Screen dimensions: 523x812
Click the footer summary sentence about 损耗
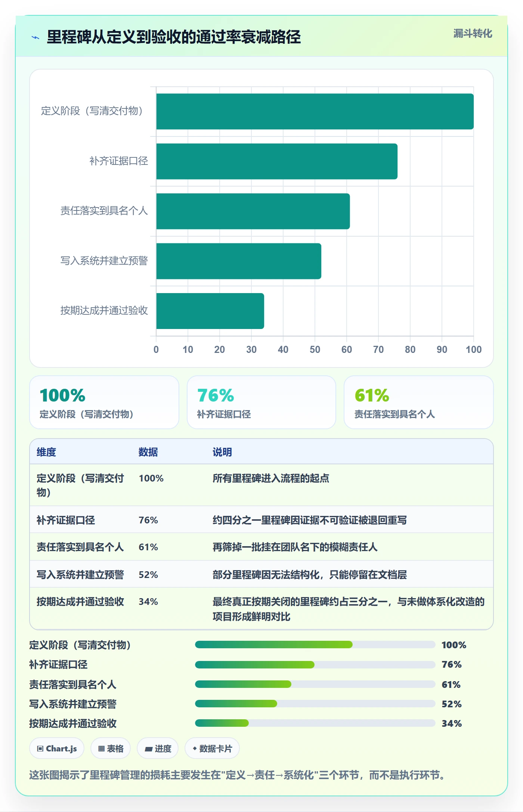click(237, 775)
